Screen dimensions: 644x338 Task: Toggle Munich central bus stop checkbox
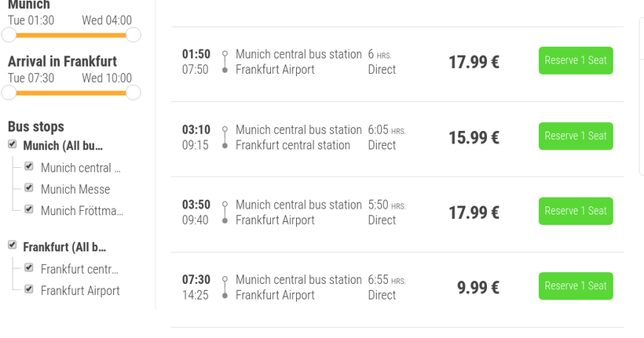coord(29,166)
